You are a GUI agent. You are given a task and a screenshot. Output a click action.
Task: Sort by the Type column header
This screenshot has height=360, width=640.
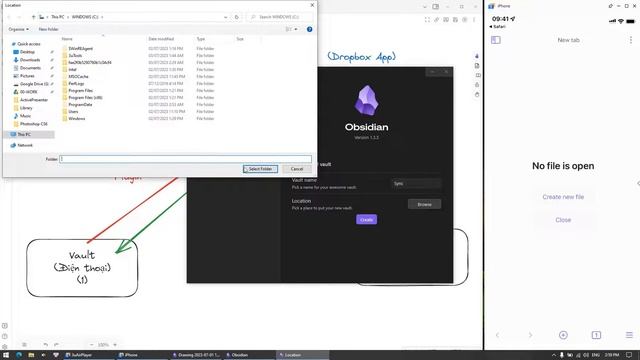tap(201, 39)
